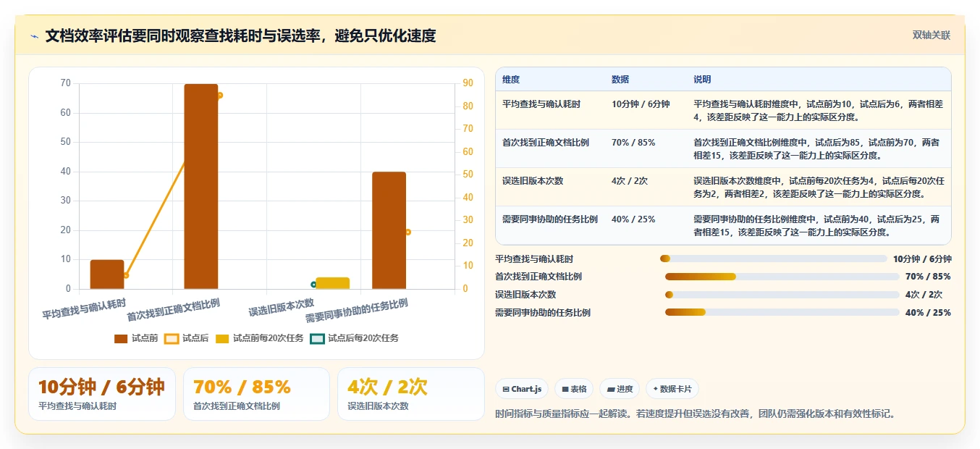The height and width of the screenshot is (449, 980).
Task: Click the 双轴关联 label in header
Action: 932,35
